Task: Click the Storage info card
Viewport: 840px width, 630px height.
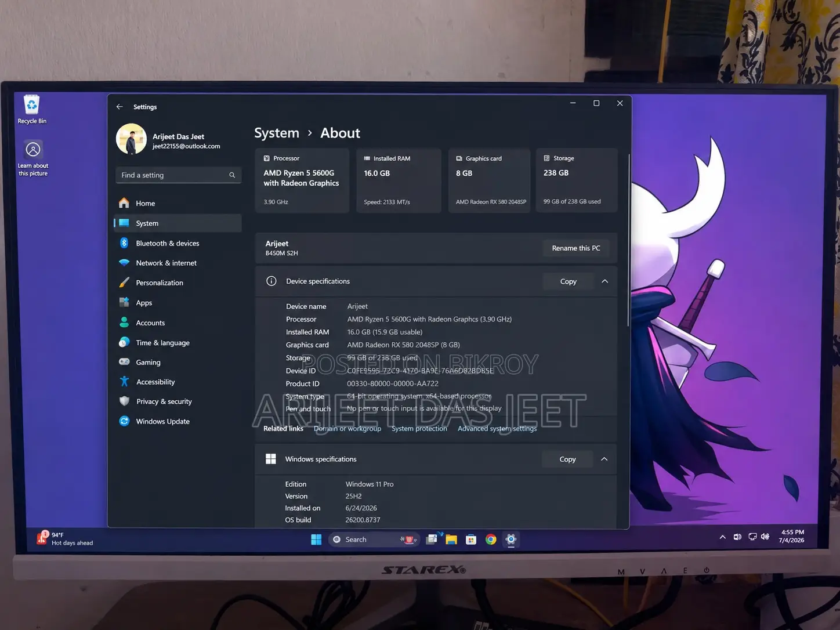Action: 577,180
